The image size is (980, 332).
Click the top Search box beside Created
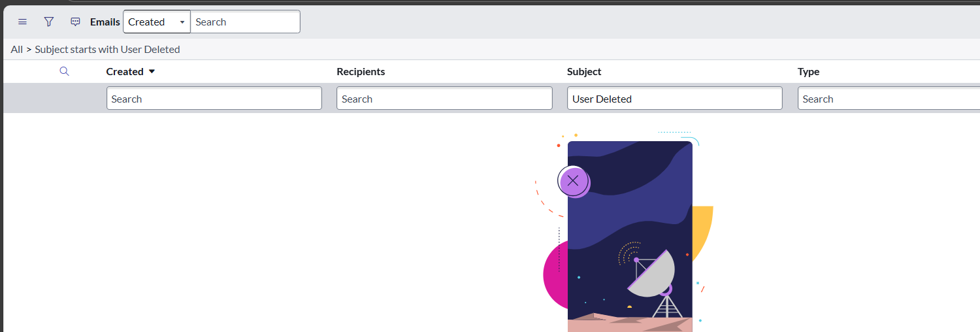(245, 22)
